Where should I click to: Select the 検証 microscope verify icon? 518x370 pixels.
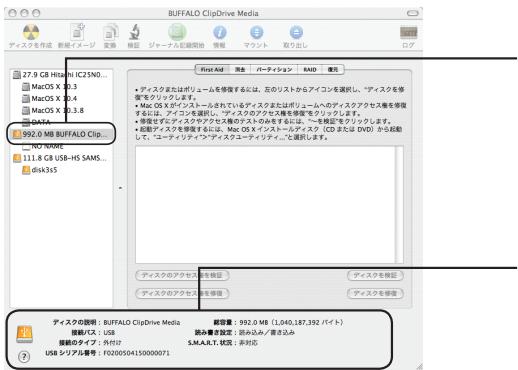coord(134,32)
